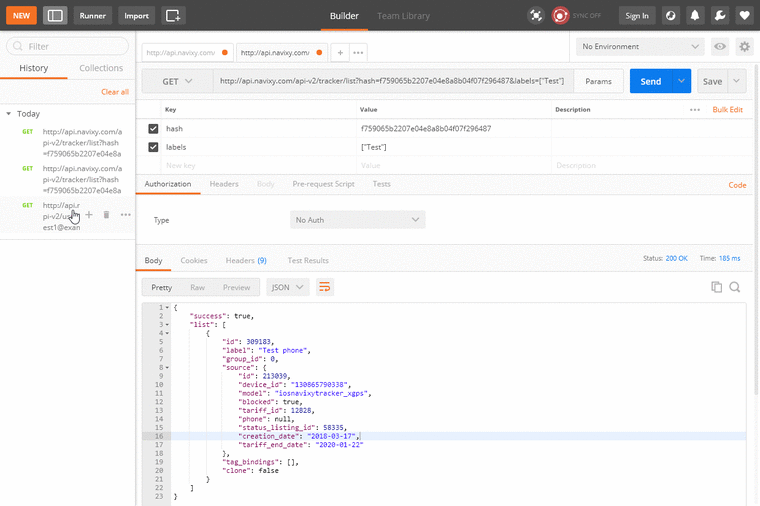760x506 pixels.
Task: Open manage environments gear icon
Action: pos(744,47)
